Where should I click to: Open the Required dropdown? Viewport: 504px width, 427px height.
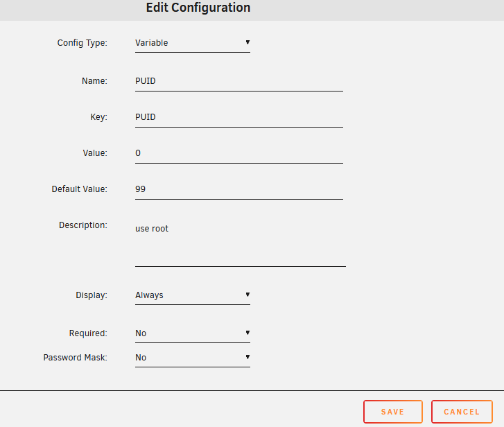[193, 333]
